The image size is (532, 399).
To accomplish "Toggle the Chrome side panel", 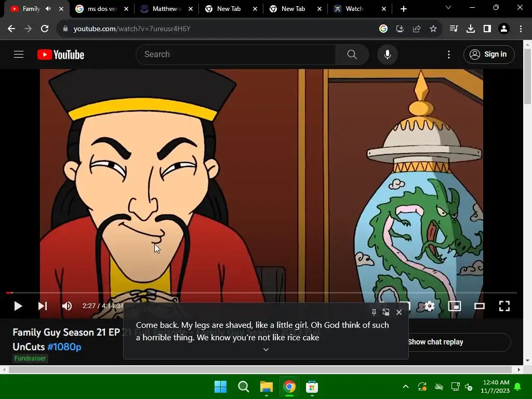I will [x=487, y=29].
